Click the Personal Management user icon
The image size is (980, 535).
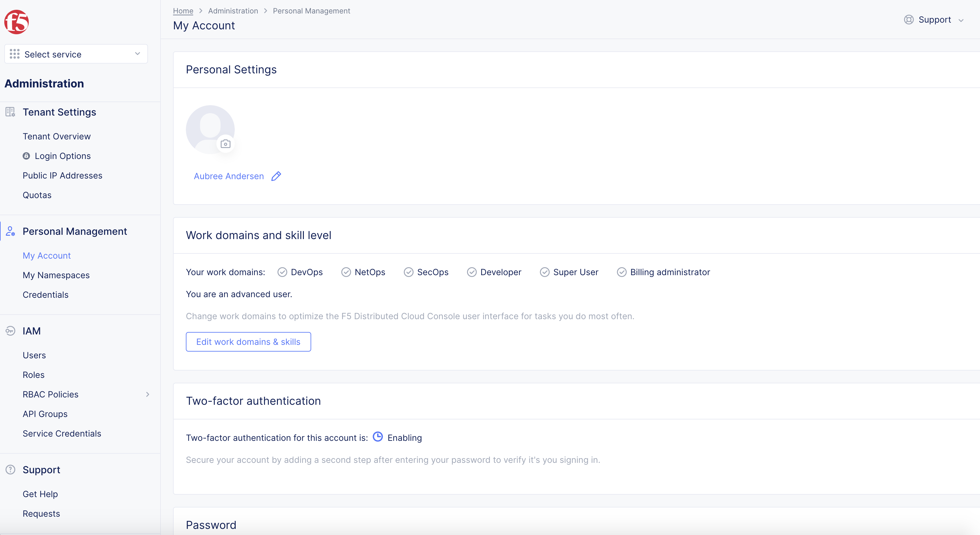[10, 231]
